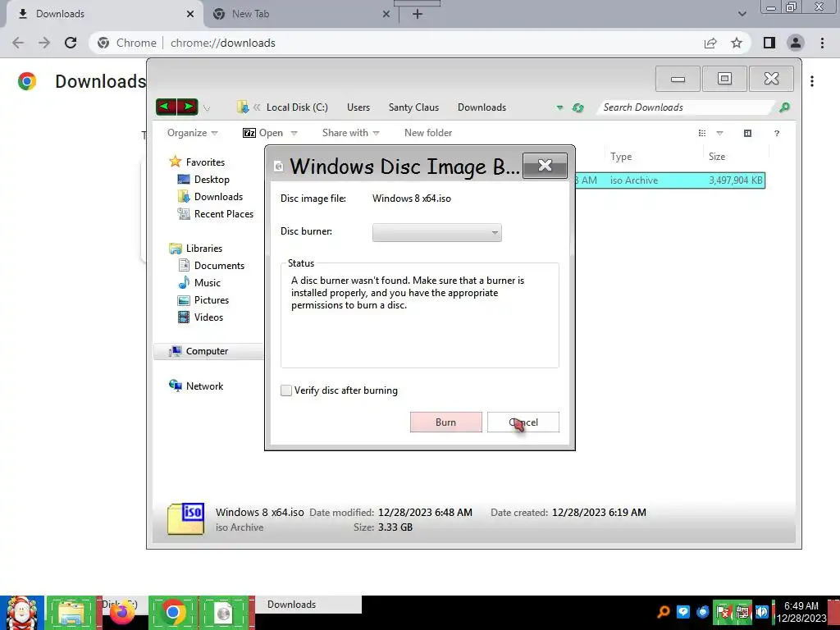This screenshot has height=630, width=840.
Task: Refresh the Explorer folder view
Action: [x=577, y=107]
